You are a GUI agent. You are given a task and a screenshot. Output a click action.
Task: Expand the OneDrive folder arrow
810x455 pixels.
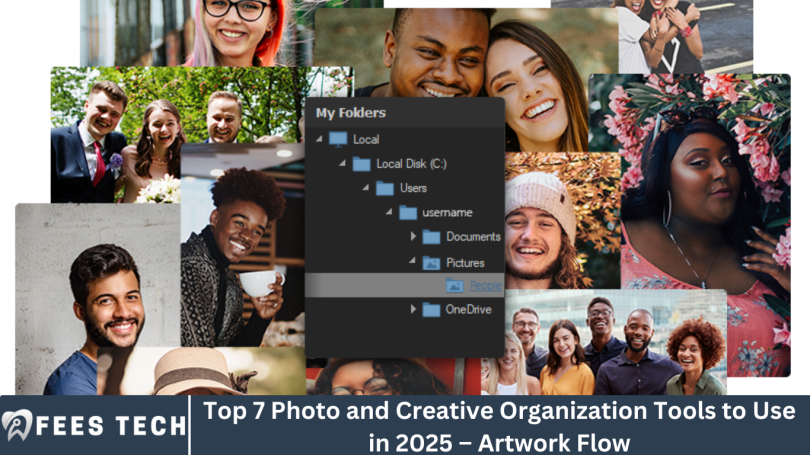pyautogui.click(x=413, y=310)
